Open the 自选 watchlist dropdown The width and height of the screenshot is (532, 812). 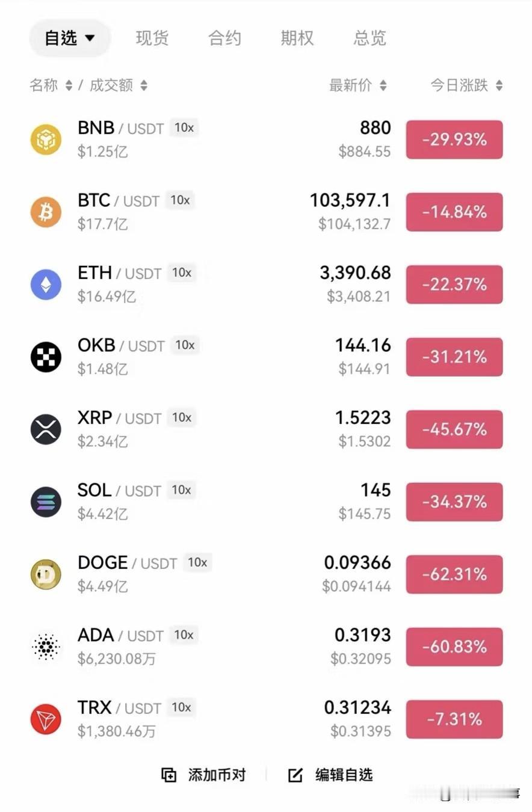tap(69, 38)
